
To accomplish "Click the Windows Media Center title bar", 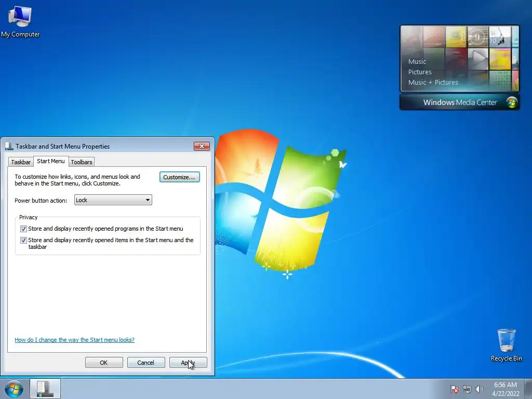I will coord(459,102).
